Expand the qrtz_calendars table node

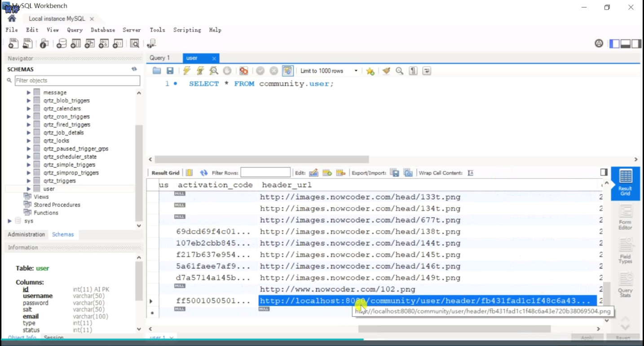pyautogui.click(x=29, y=109)
